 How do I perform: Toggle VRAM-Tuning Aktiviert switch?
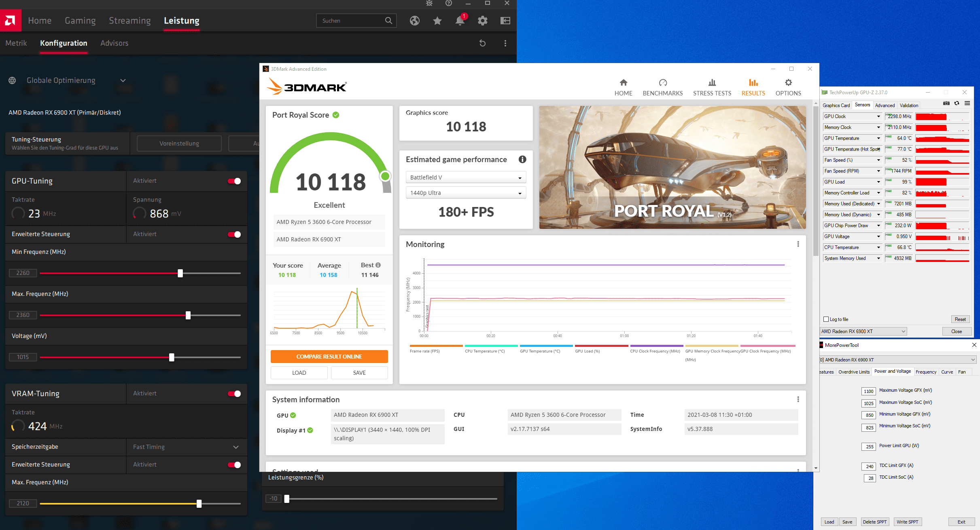234,394
